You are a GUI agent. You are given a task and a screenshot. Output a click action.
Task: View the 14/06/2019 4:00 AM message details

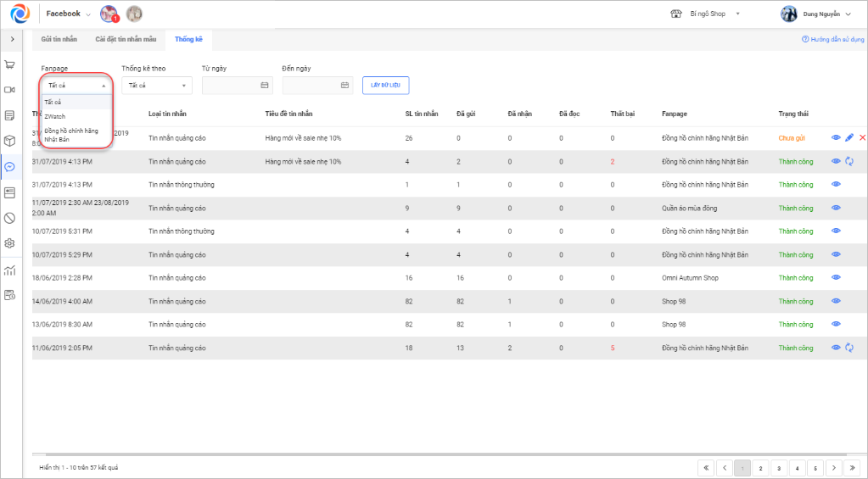[836, 301]
